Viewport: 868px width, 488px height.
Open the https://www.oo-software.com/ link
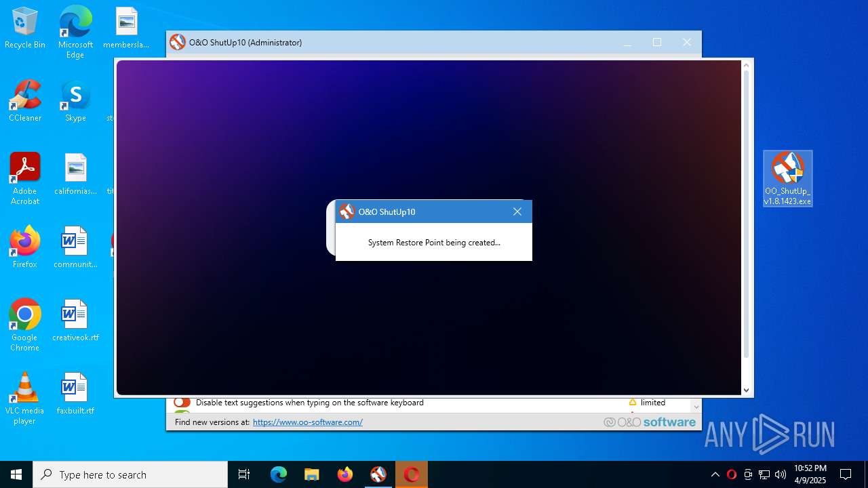click(308, 422)
